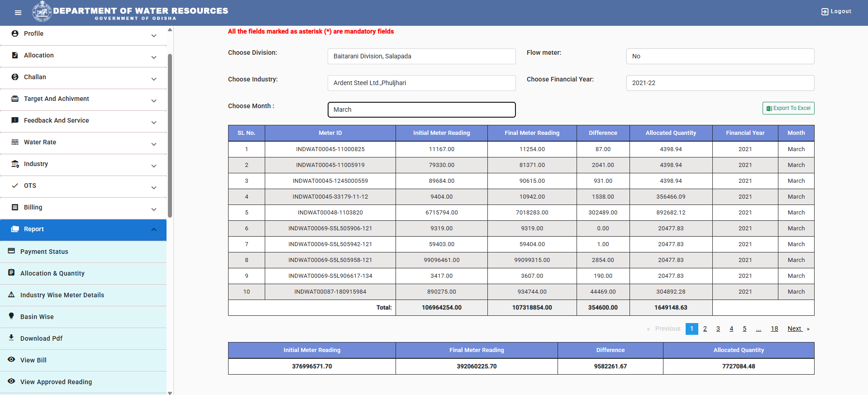Click the Next pagination link
Viewport: 868px width, 395px height.
pos(798,329)
